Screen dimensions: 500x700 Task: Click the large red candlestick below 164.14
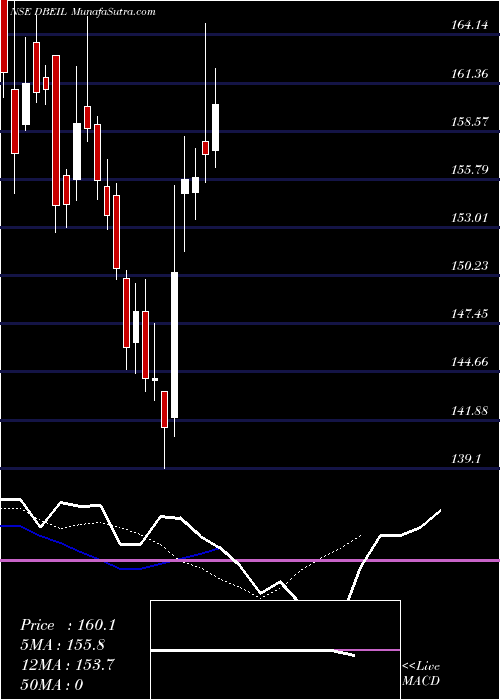pos(56,130)
